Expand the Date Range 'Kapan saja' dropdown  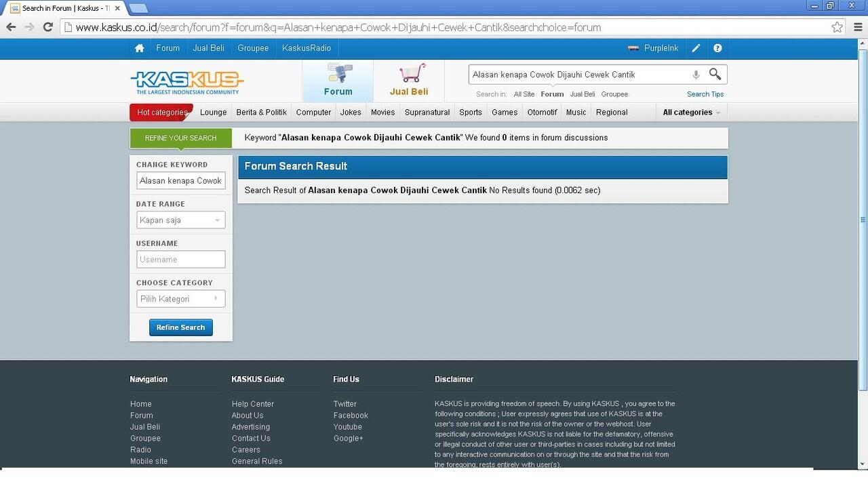[x=180, y=220]
